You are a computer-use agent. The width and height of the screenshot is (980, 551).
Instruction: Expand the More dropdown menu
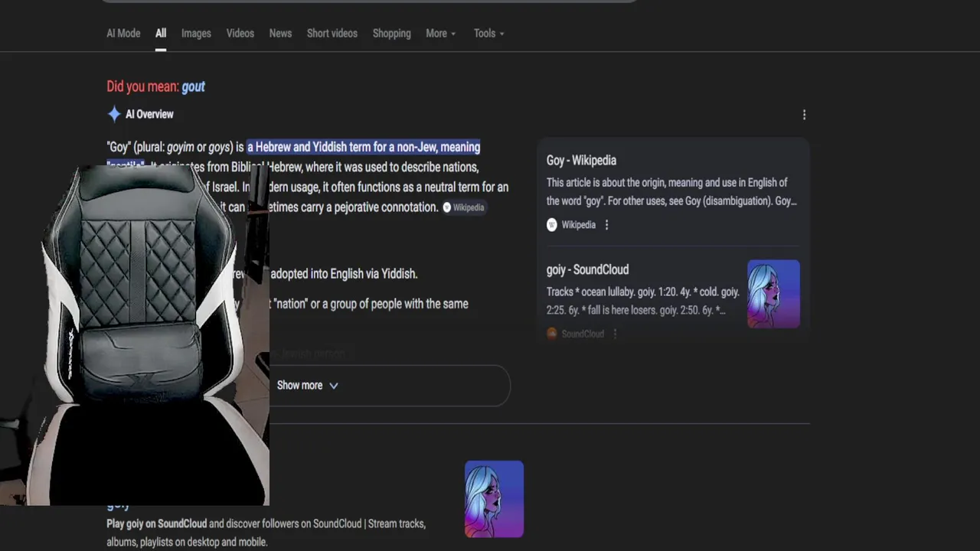coord(441,34)
